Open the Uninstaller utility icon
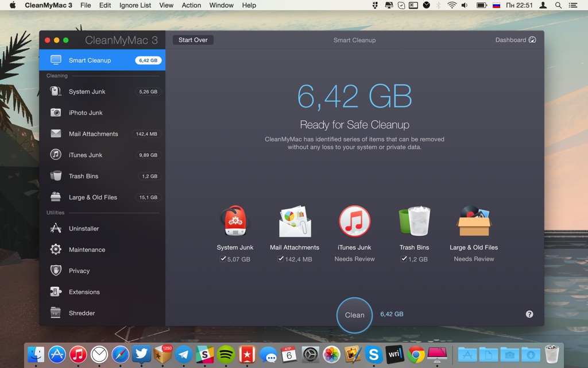Image resolution: width=588 pixels, height=368 pixels. point(56,228)
